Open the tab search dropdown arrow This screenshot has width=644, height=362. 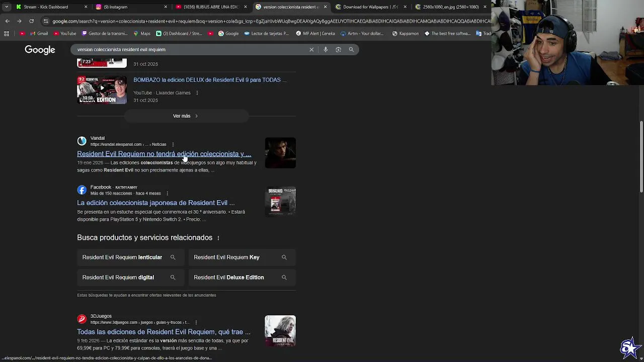click(7, 7)
